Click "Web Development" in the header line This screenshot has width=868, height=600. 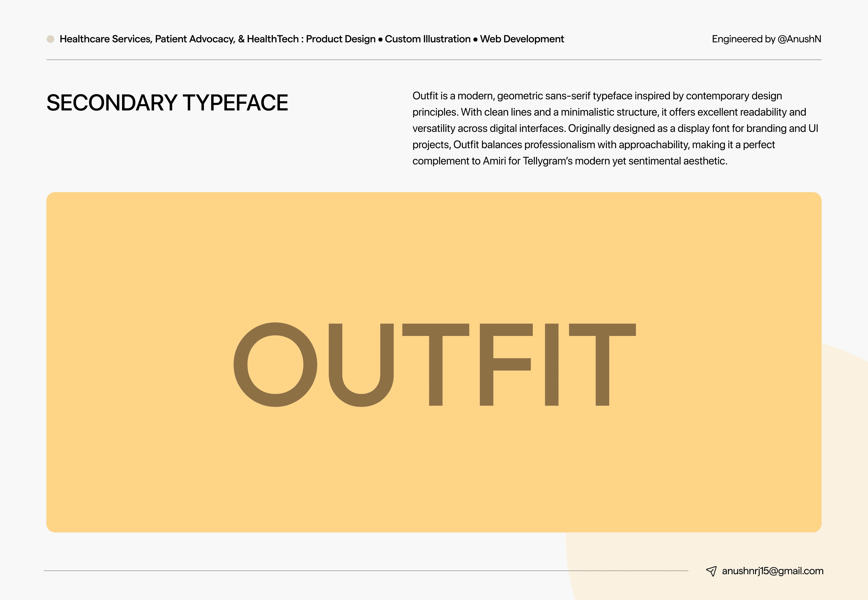pos(522,39)
